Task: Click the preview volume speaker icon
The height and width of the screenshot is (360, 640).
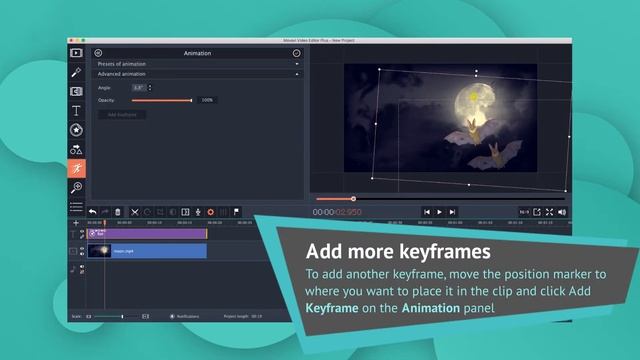Action: pos(562,212)
